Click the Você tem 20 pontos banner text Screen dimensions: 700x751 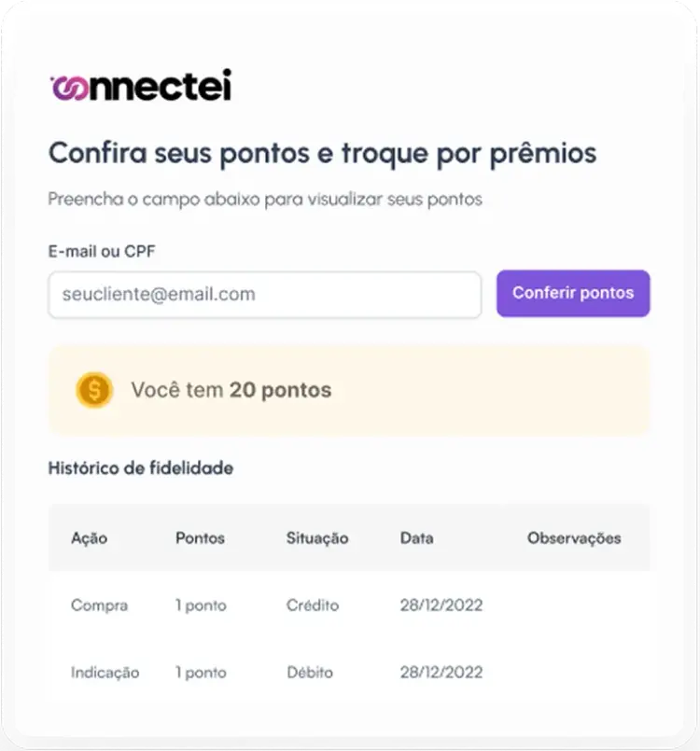click(231, 390)
